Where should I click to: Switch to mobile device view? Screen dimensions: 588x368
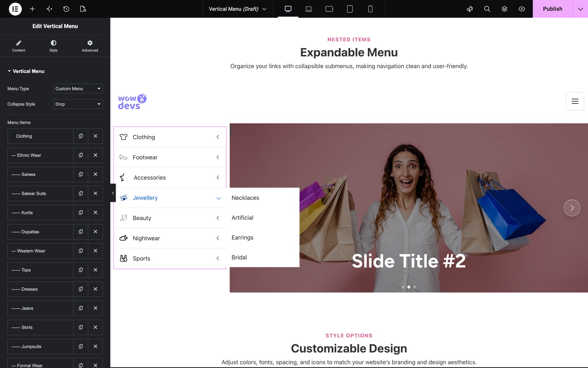(x=370, y=9)
